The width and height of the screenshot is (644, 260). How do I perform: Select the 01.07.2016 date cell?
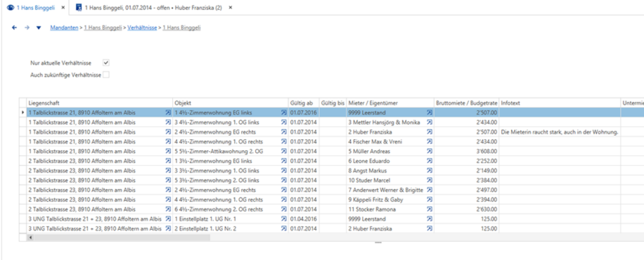pyautogui.click(x=304, y=112)
